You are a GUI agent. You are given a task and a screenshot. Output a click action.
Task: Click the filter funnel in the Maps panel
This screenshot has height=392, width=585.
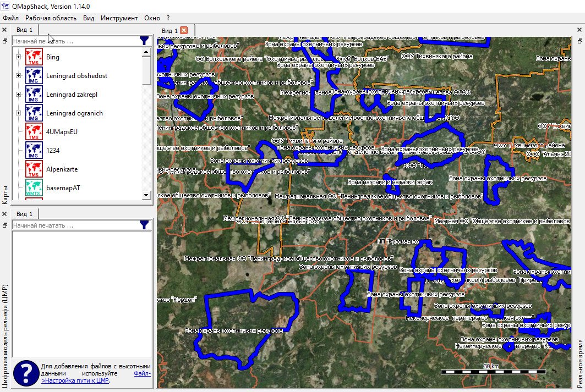pos(144,41)
